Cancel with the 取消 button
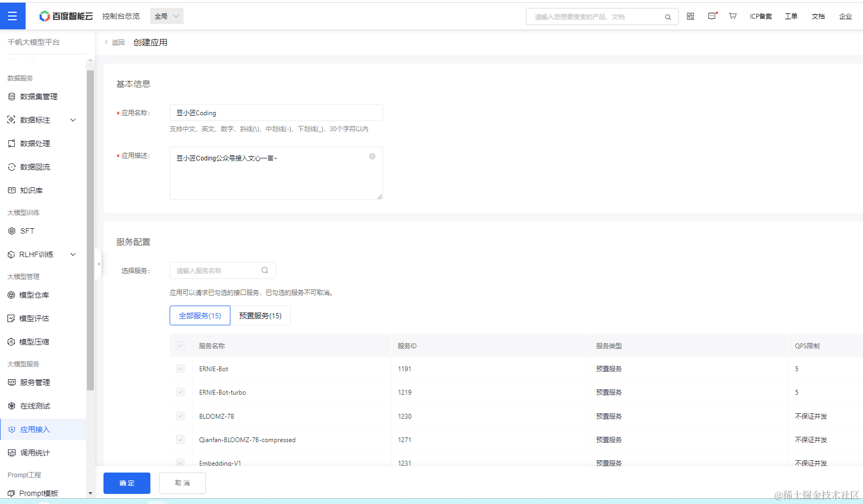This screenshot has width=863, height=504. [x=182, y=483]
